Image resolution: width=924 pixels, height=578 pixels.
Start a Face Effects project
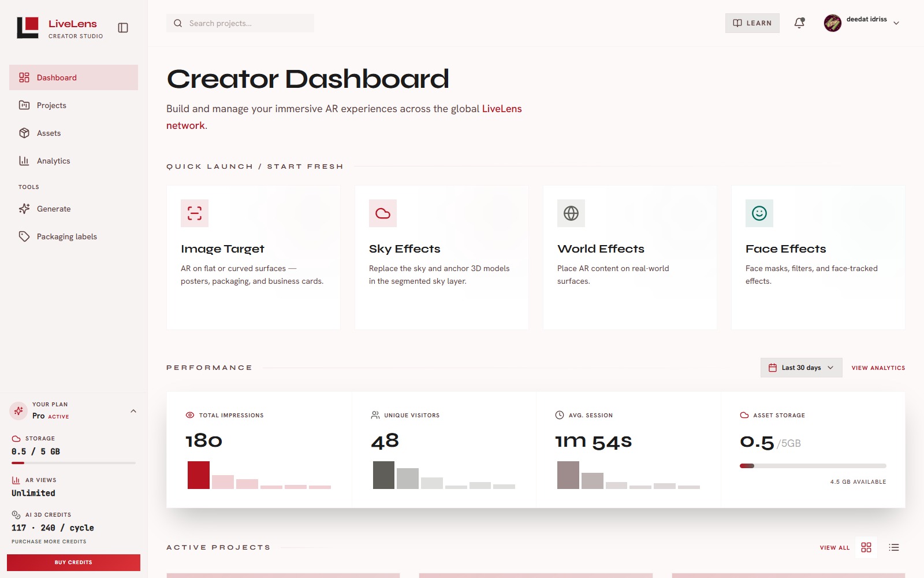pyautogui.click(x=818, y=257)
